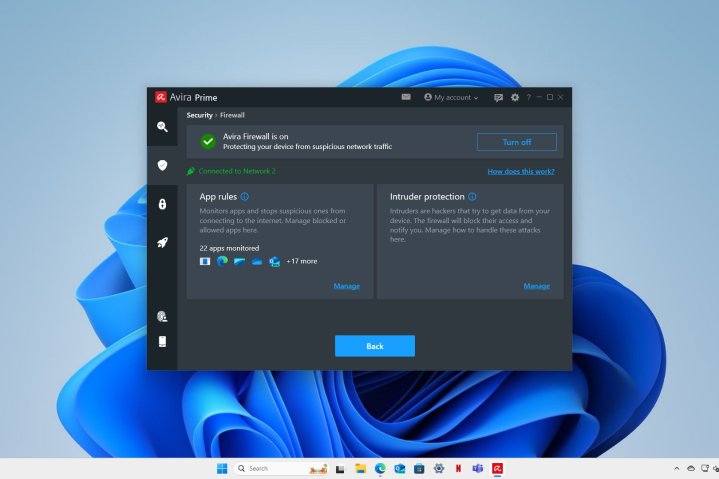Click Manage link under App rules

346,286
